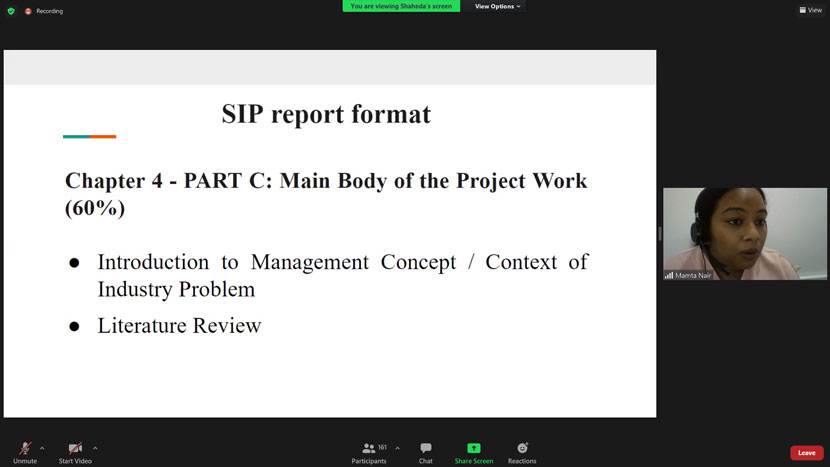Viewport: 830px width, 467px height.
Task: Open the Reactions menu
Action: coord(522,453)
